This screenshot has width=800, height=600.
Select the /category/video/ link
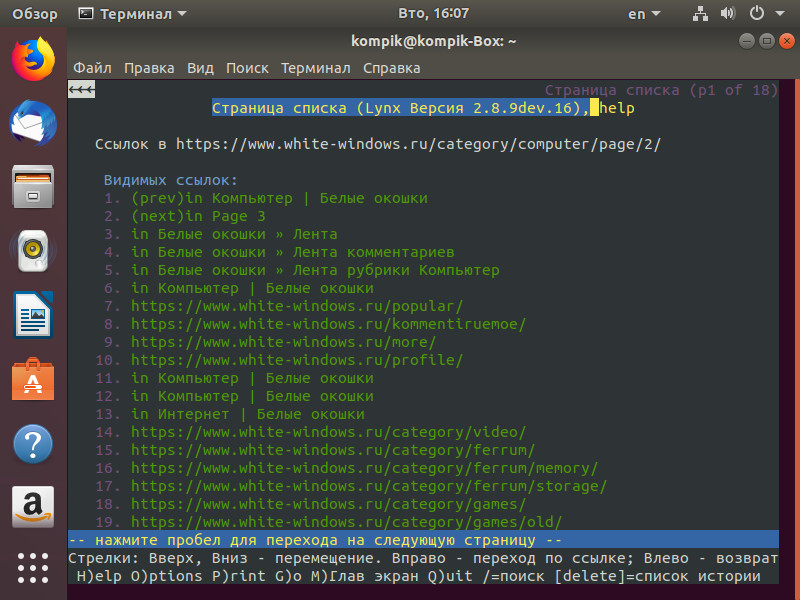[328, 432]
